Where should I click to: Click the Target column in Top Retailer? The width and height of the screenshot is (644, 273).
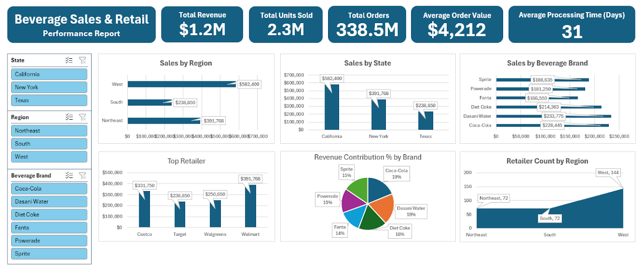180,214
